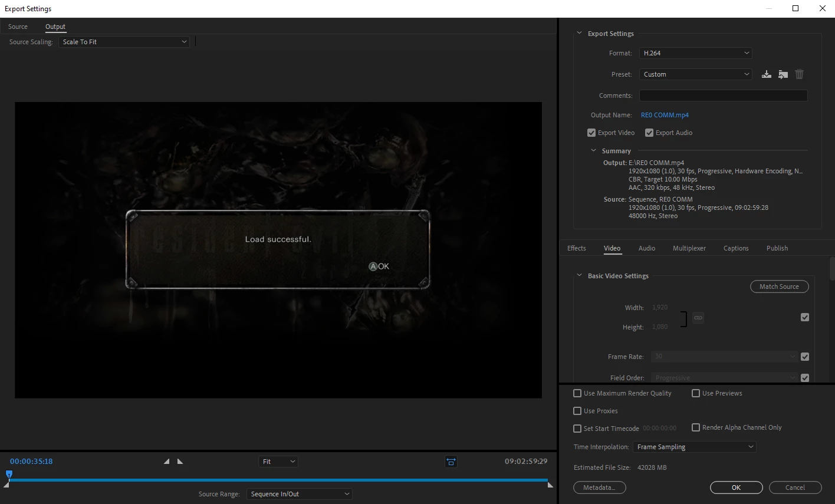Screen dimensions: 835x504
Task: Click the Field Order Progressive dropdown
Action: 725,378
